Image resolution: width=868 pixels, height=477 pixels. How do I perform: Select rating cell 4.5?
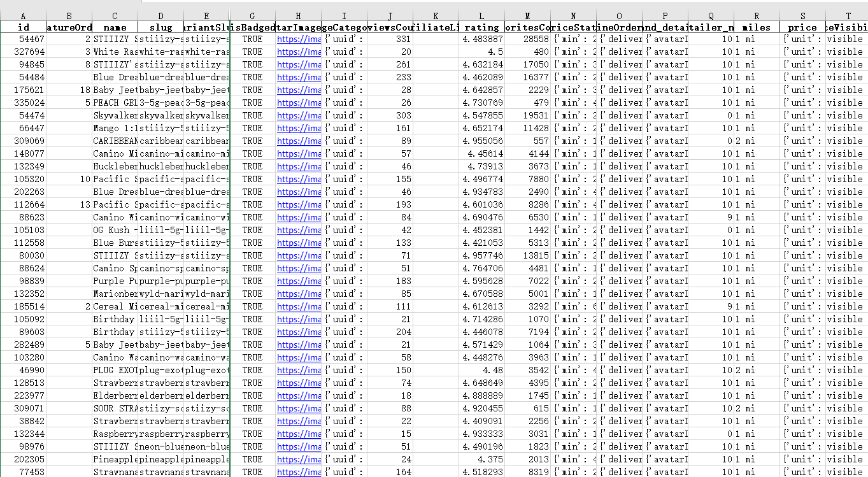[481, 52]
